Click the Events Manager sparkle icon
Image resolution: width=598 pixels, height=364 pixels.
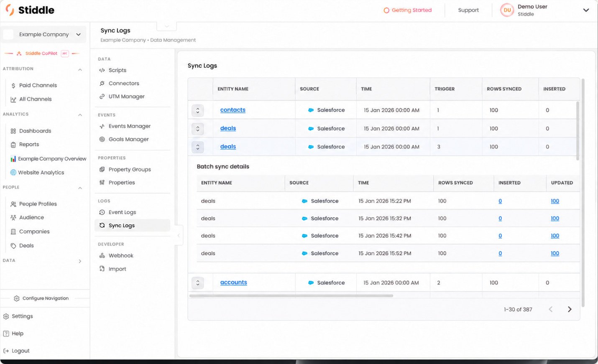tap(102, 126)
